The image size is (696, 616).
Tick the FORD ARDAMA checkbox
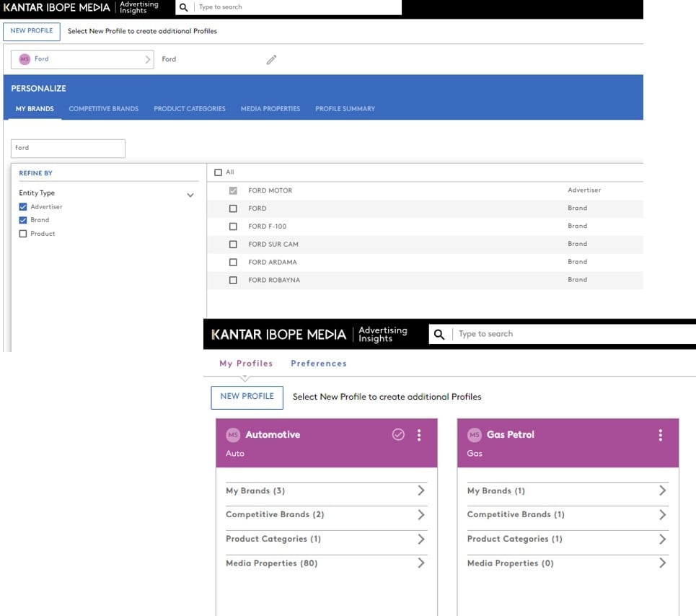tap(233, 263)
